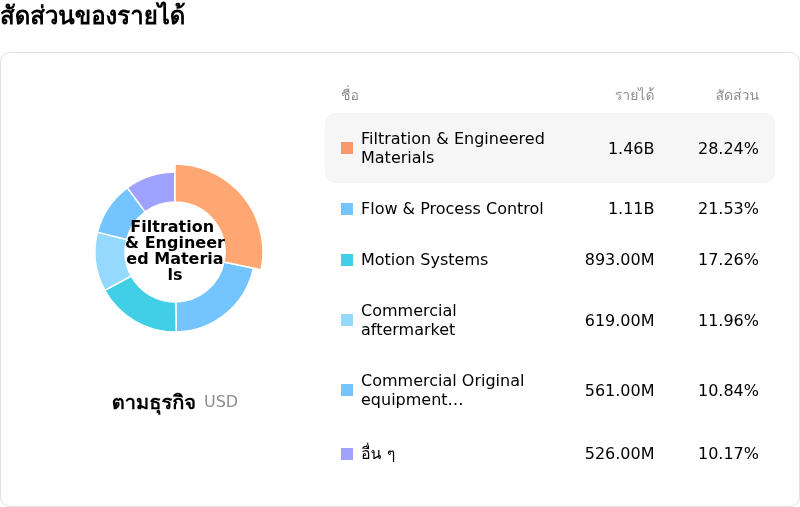Click the สัดส่วน column header
Image resolution: width=800 pixels, height=507 pixels.
click(x=737, y=95)
